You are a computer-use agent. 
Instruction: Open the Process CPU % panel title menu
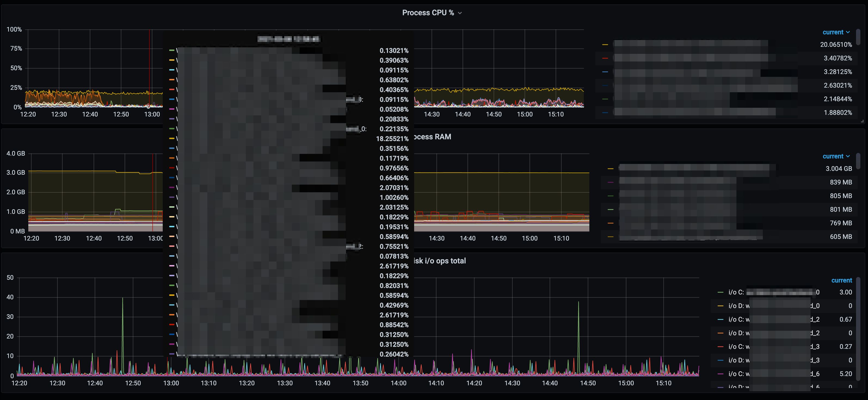coord(428,13)
